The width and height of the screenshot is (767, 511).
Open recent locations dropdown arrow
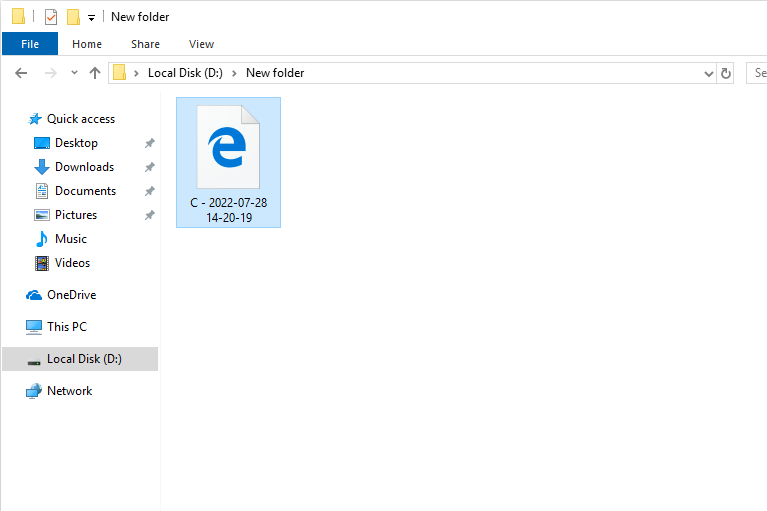point(74,73)
